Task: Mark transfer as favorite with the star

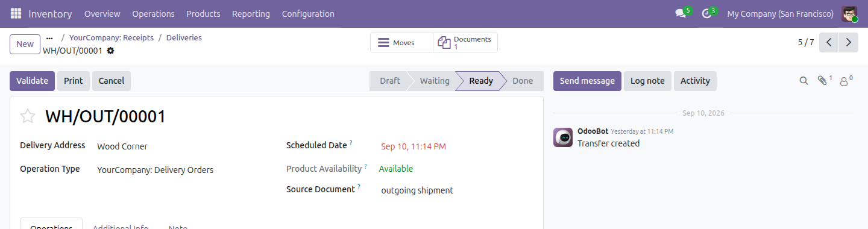Action: click(28, 116)
